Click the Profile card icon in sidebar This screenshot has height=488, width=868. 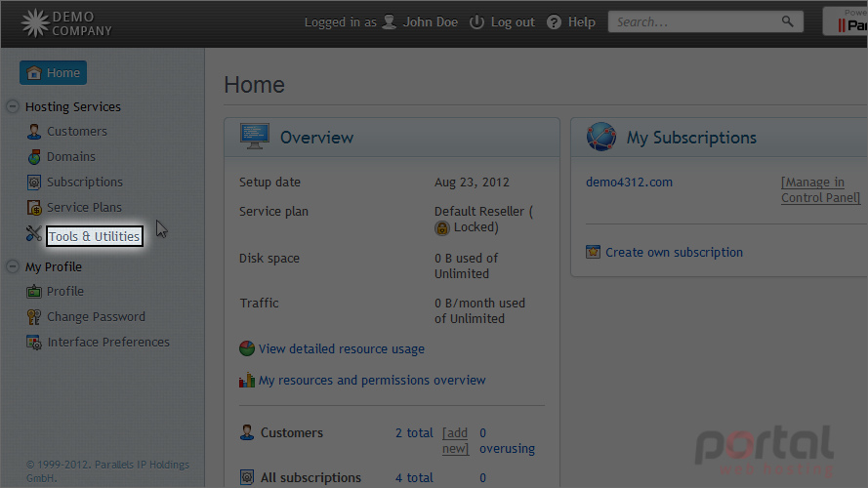tap(34, 292)
